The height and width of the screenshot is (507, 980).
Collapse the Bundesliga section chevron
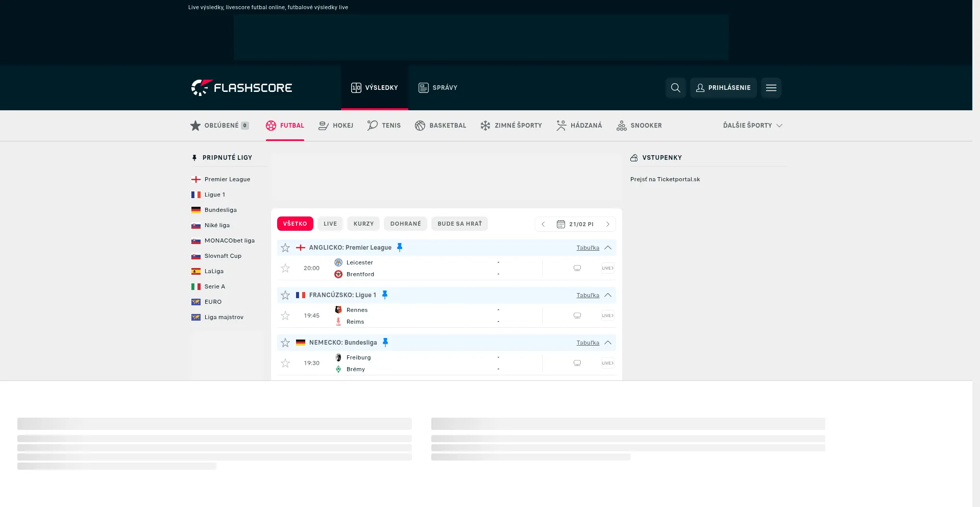608,343
